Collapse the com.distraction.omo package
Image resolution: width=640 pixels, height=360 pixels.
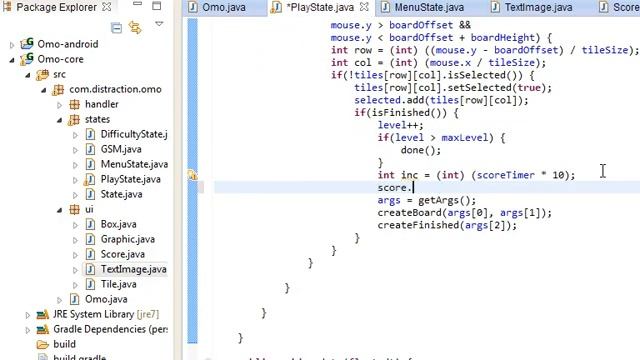44,90
